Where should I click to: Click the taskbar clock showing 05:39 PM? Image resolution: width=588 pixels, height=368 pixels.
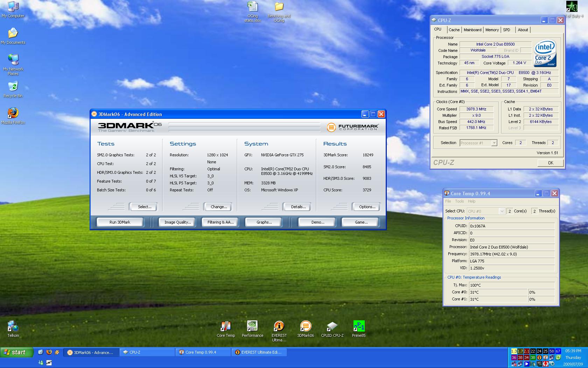tap(573, 351)
